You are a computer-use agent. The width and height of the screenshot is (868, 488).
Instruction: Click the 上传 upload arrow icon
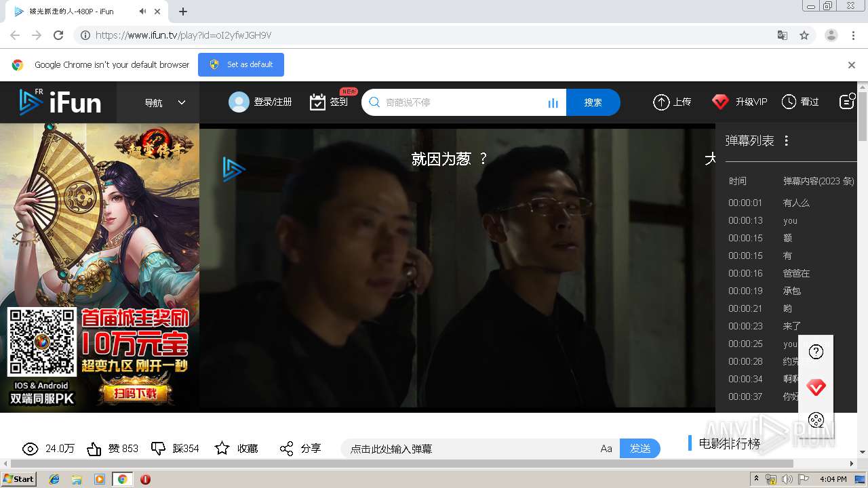[661, 102]
